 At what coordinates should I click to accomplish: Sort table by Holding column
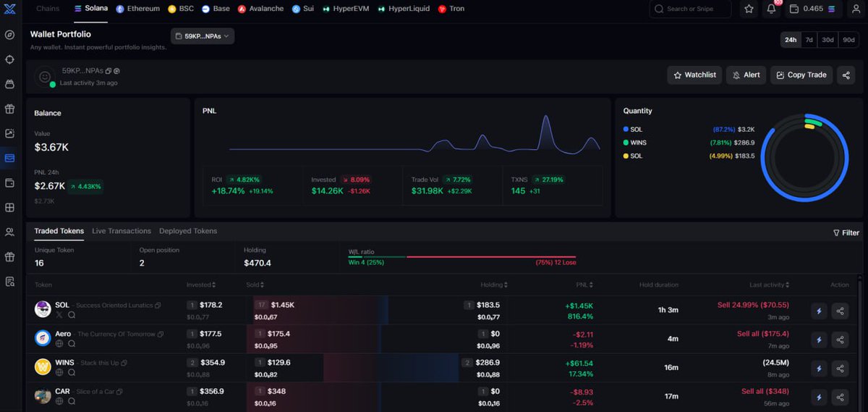[494, 285]
